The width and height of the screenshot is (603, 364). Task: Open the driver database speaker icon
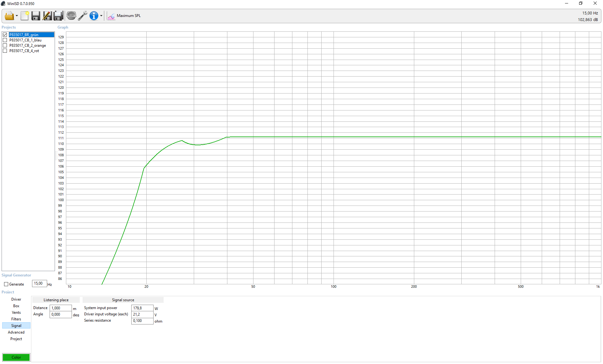click(71, 16)
